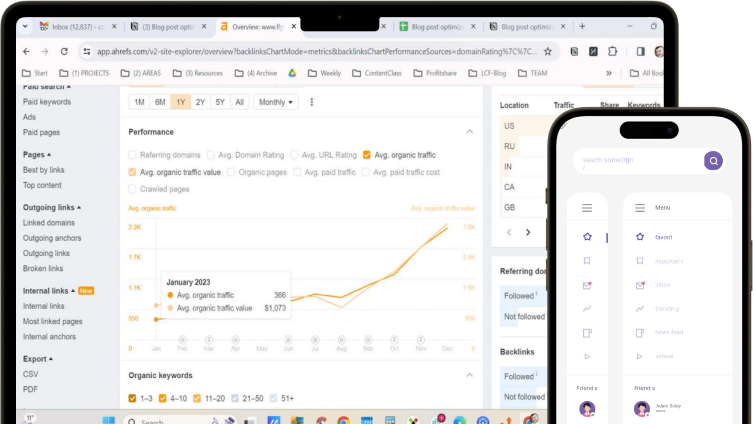Tap the inbox mail icon in collapsed sidebar
Image resolution: width=755 pixels, height=424 pixels.
click(586, 285)
